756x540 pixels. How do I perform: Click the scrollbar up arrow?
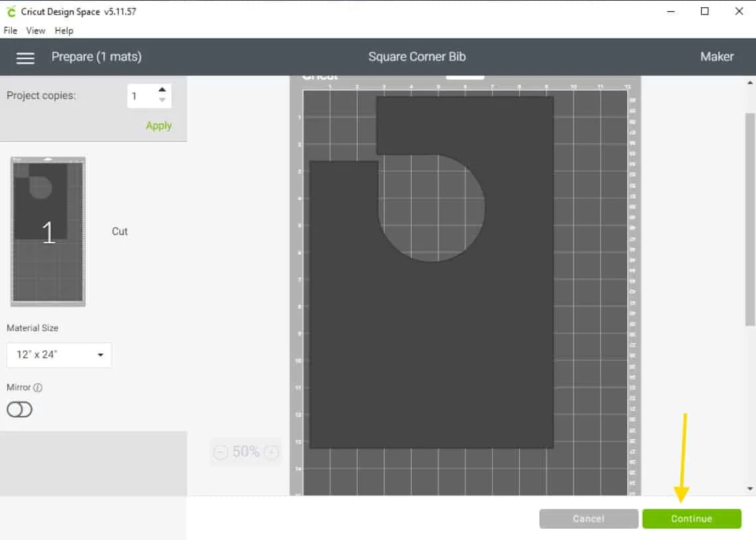[x=750, y=83]
